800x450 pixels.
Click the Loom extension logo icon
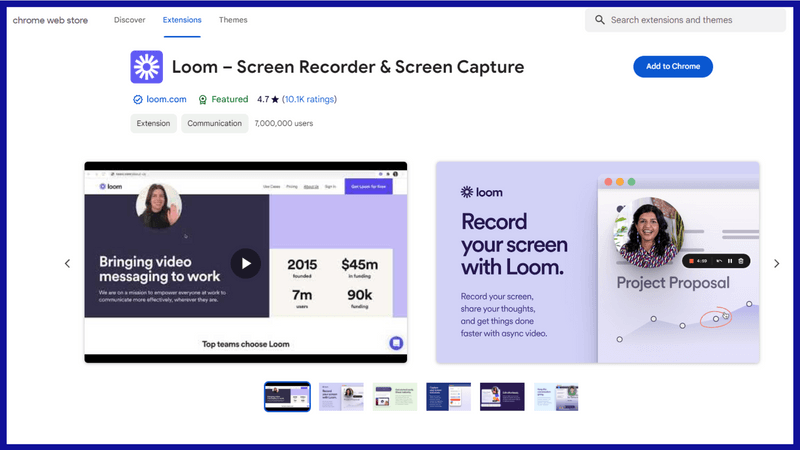point(147,67)
